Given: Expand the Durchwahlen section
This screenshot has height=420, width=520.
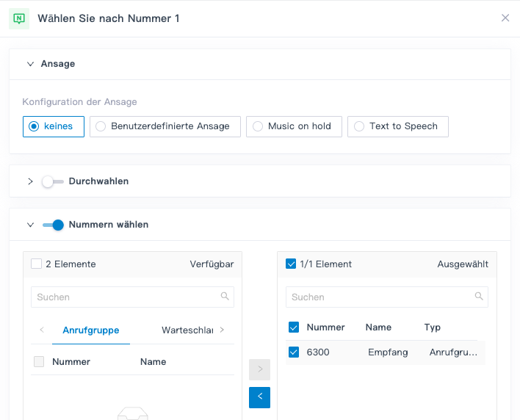Looking at the screenshot, I should pos(30,181).
